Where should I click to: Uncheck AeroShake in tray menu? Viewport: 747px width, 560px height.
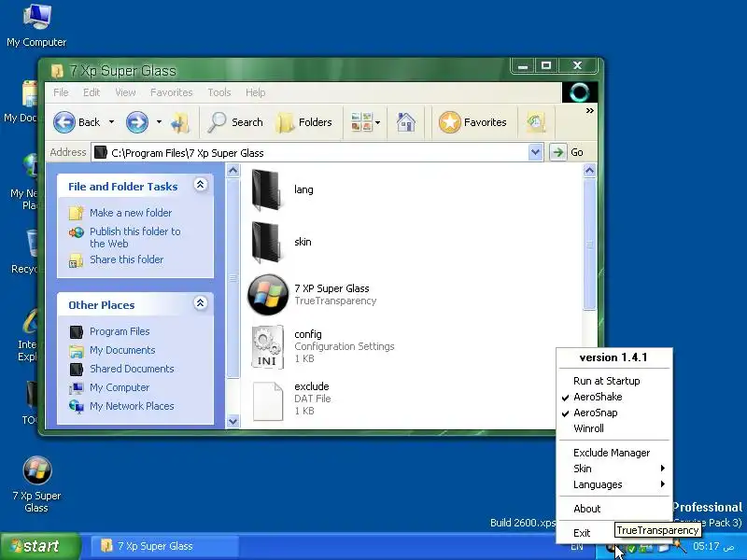(x=614, y=397)
